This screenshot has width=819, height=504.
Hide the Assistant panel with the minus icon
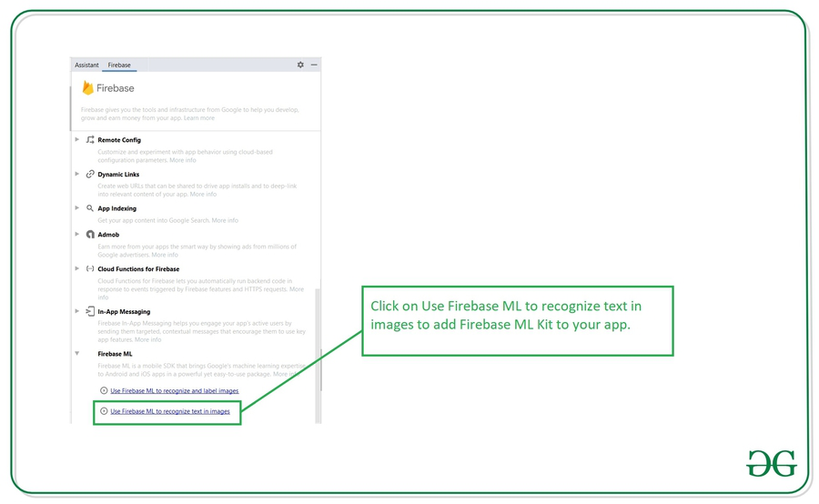tap(314, 65)
